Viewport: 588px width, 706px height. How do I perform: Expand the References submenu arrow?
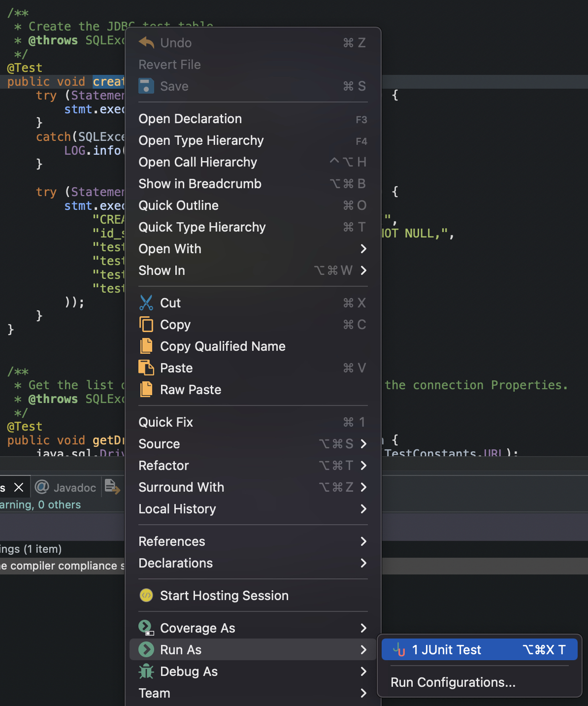[x=363, y=541]
